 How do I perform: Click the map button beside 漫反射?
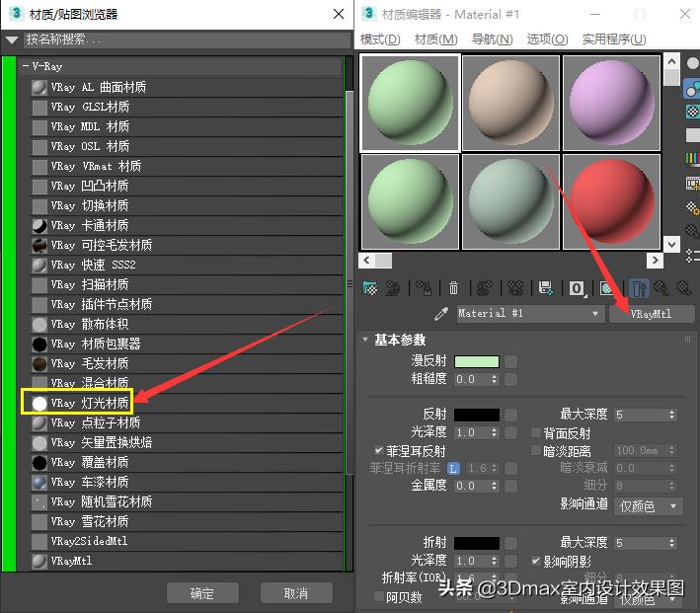click(511, 361)
